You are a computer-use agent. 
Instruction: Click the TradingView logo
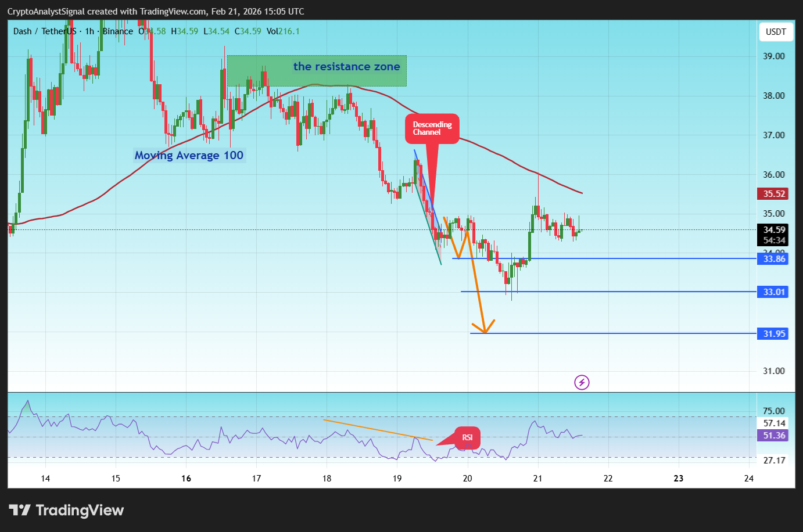coord(66,511)
